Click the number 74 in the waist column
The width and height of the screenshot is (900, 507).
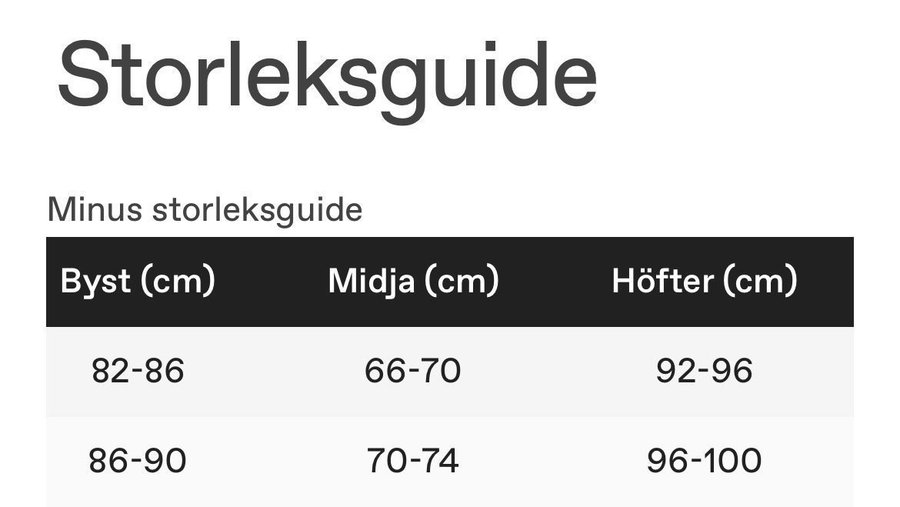[x=439, y=461]
